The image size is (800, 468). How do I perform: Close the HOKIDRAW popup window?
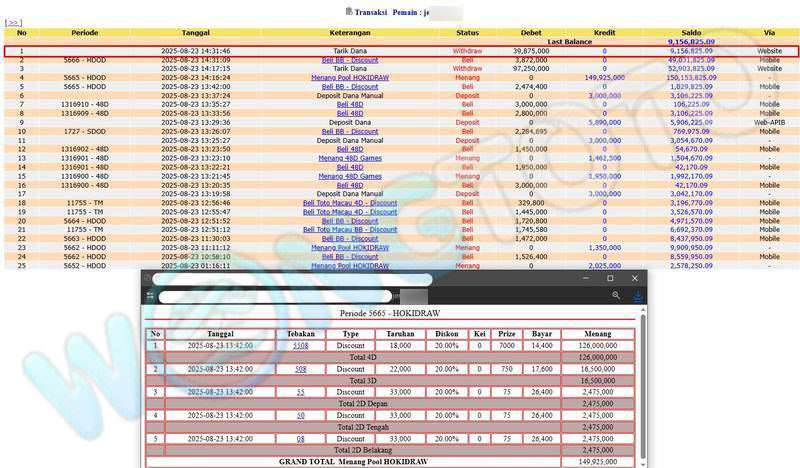(635, 278)
